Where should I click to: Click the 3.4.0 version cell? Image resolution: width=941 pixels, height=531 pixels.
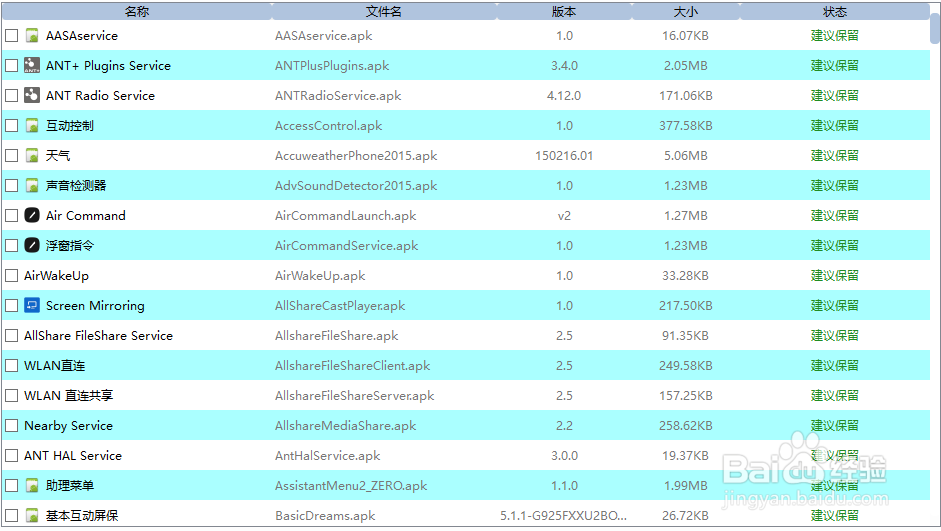564,65
